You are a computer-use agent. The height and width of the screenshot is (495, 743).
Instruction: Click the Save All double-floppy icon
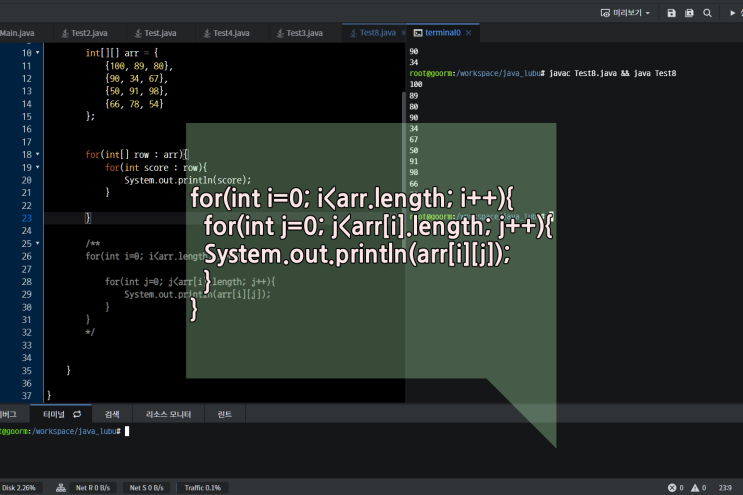689,13
